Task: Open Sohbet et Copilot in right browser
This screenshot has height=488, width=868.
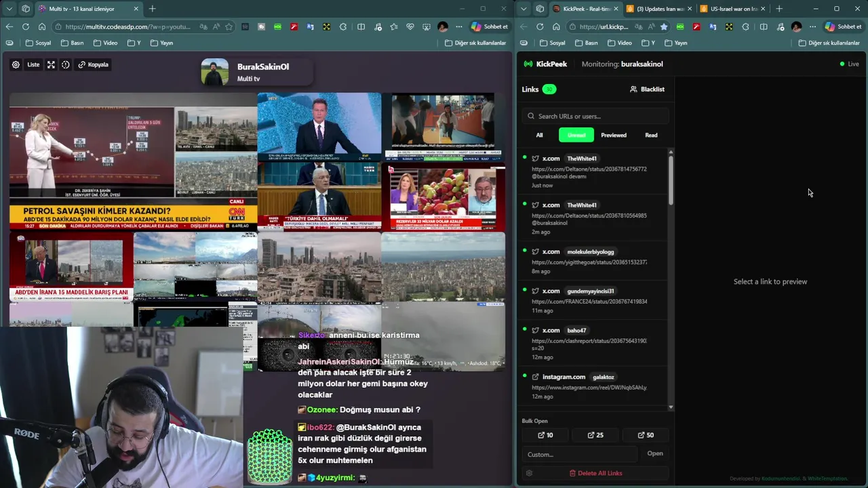Action: [844, 26]
